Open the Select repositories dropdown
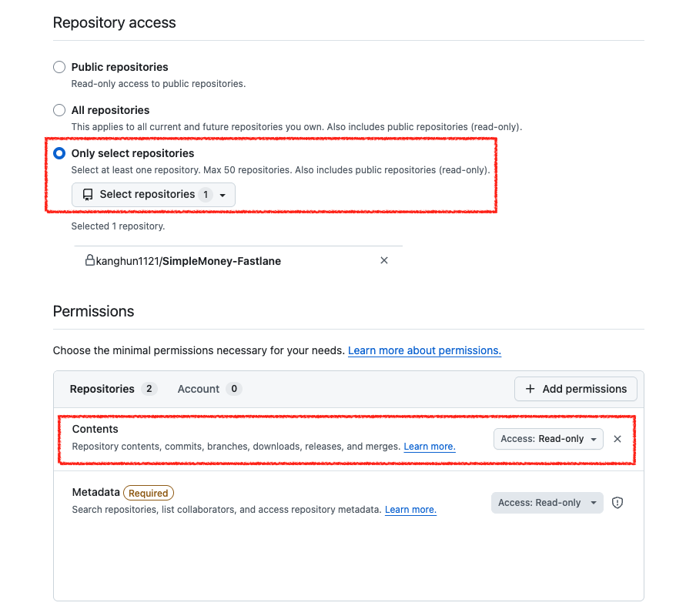686x616 pixels. pyautogui.click(x=153, y=195)
